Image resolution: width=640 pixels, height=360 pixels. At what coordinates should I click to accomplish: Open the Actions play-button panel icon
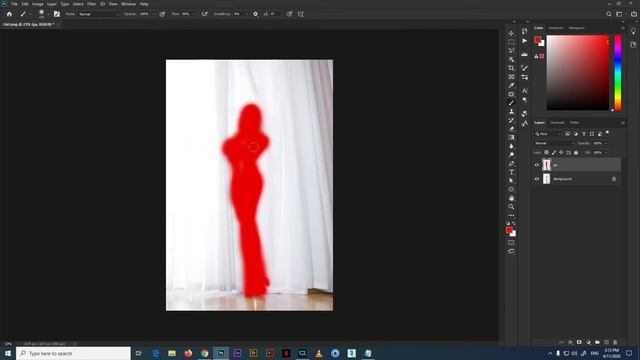coord(524,41)
